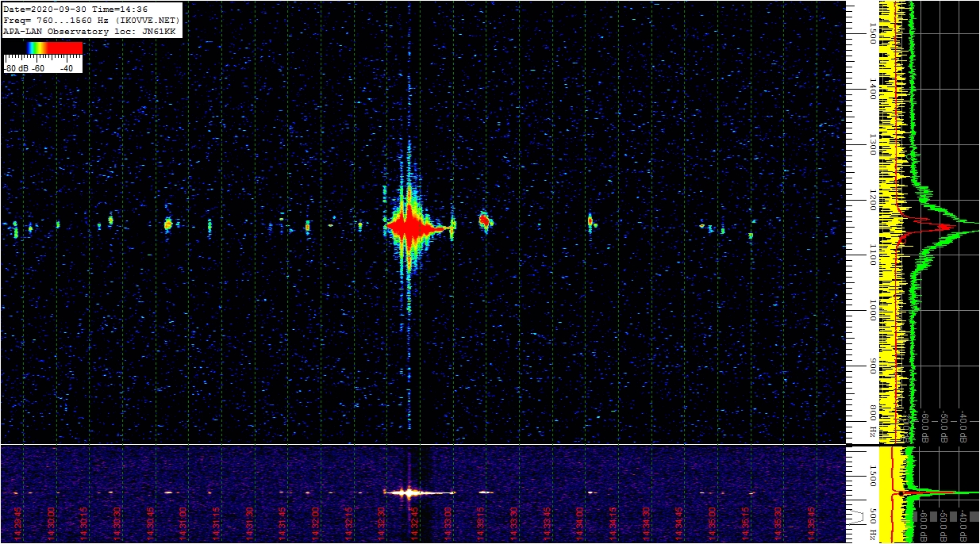This screenshot has width=980, height=544.
Task: Click the "Freq= 760...1560 Hz (IK0VVE.NET)" line
Action: coord(91,20)
